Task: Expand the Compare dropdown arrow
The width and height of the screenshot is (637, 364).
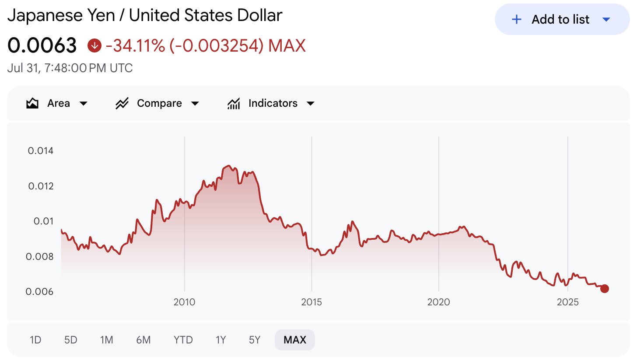Action: [x=195, y=104]
